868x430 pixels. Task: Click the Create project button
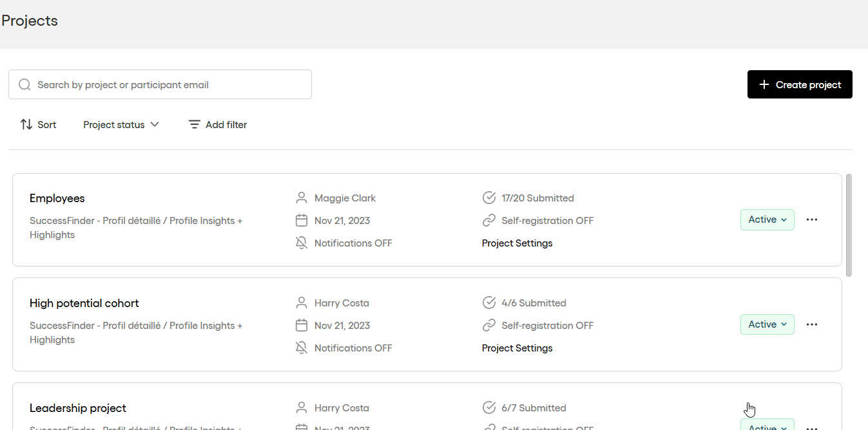click(800, 84)
